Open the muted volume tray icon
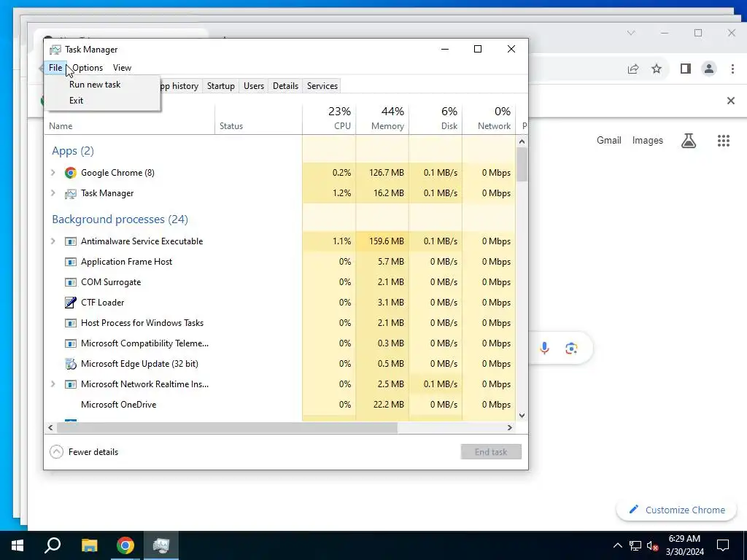The width and height of the screenshot is (747, 560). tap(653, 545)
